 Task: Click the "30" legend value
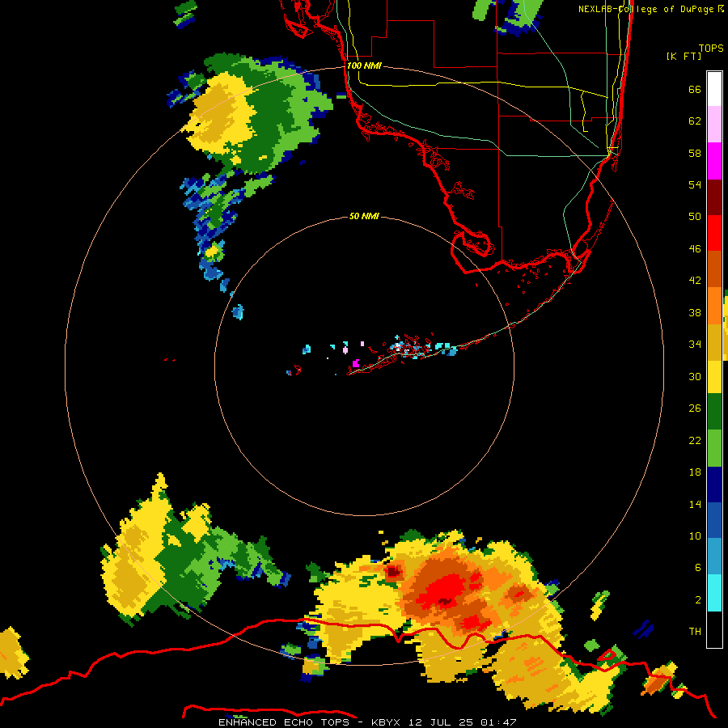point(695,376)
